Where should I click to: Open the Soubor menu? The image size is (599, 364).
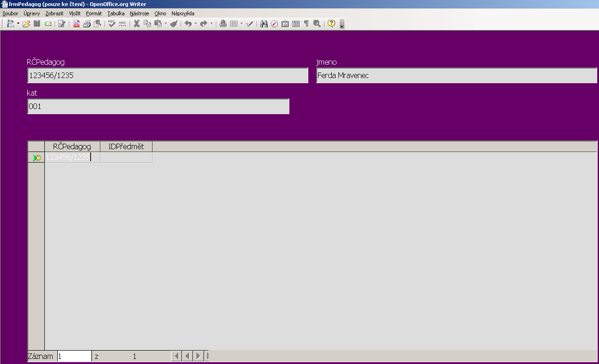(x=10, y=13)
